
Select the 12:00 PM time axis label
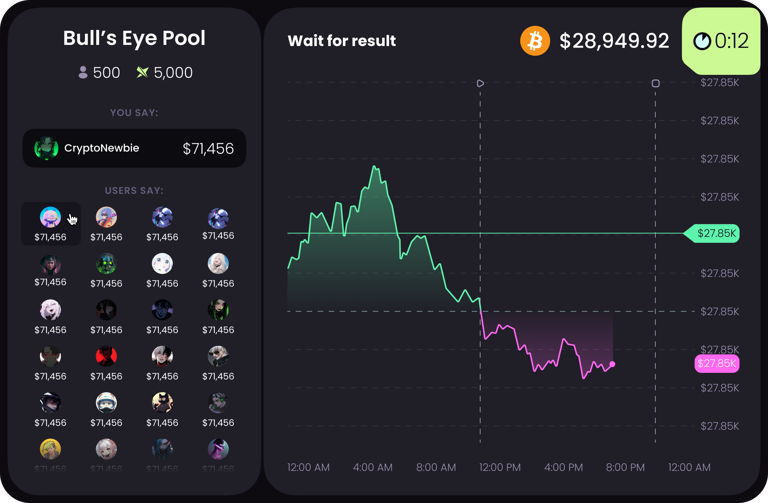click(500, 467)
